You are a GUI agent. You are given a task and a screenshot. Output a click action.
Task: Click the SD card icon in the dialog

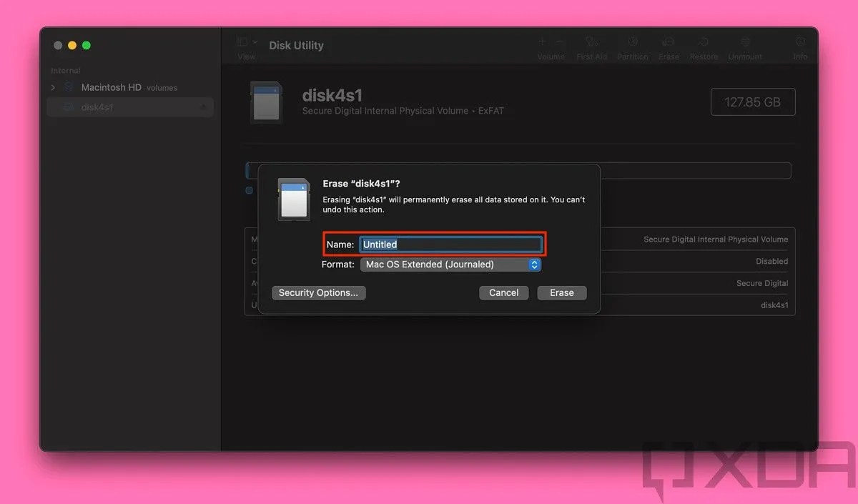click(x=293, y=199)
